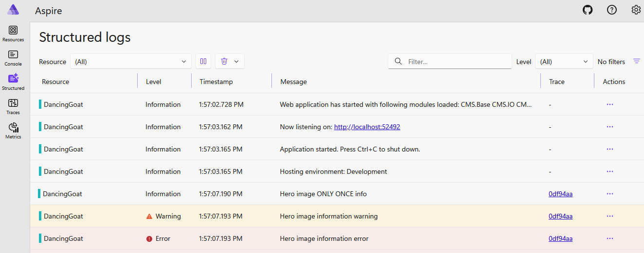Expand the Level (All) dropdown
The height and width of the screenshot is (253, 644).
coord(564,62)
